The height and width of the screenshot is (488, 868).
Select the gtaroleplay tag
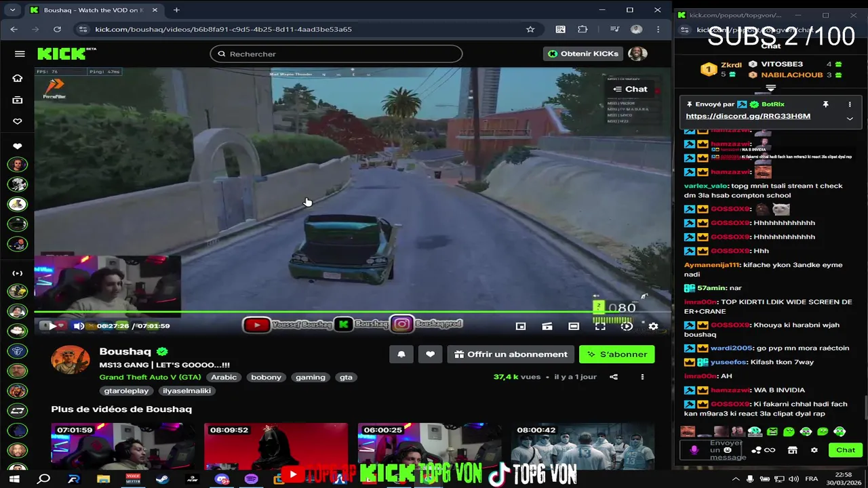click(x=126, y=390)
